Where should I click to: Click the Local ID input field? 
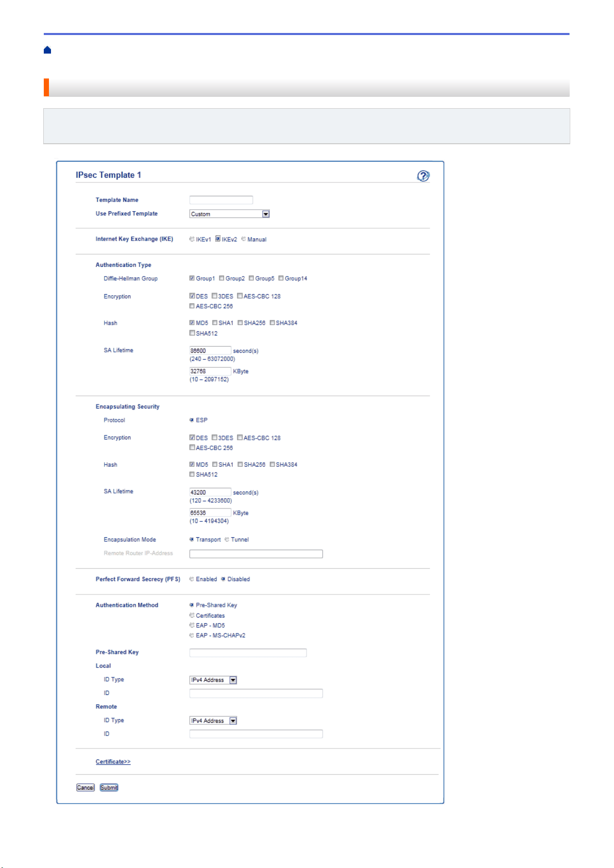click(256, 693)
